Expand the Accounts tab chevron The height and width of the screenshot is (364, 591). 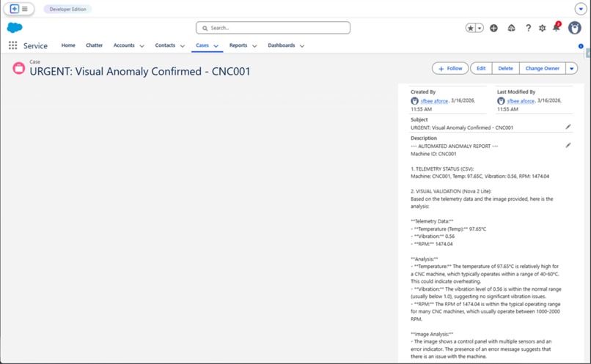pyautogui.click(x=142, y=46)
